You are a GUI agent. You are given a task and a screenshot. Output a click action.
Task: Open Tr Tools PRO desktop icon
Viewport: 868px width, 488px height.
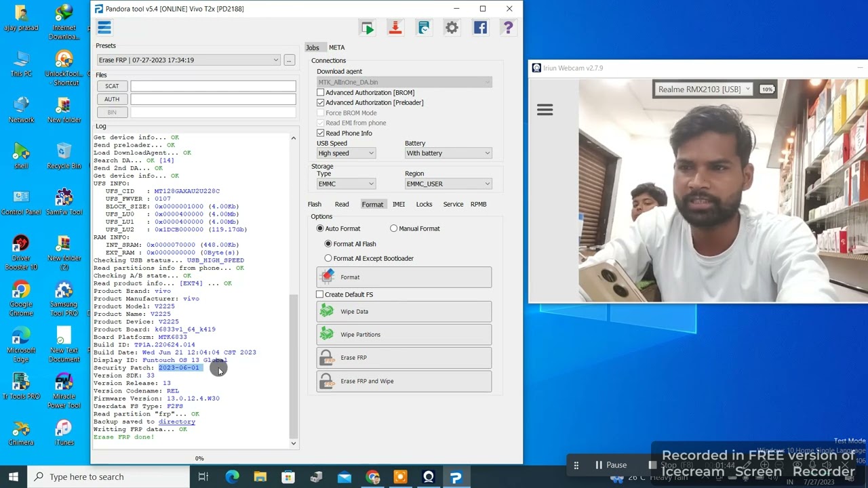click(21, 386)
